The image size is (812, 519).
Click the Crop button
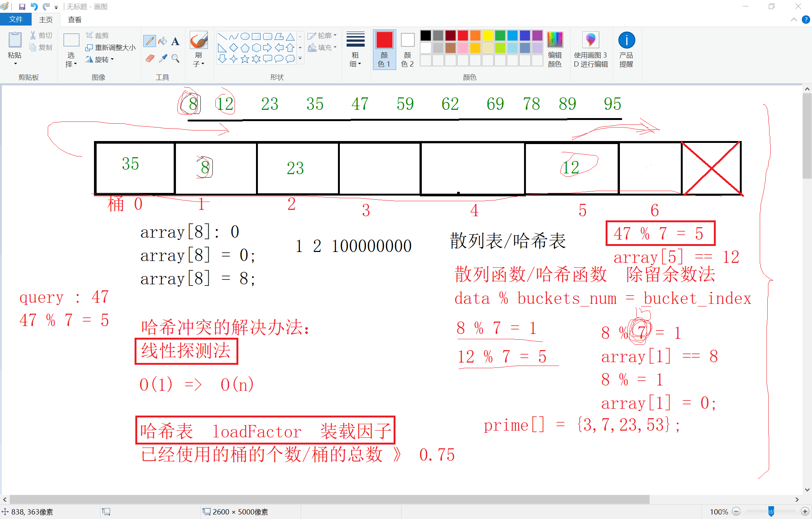97,35
